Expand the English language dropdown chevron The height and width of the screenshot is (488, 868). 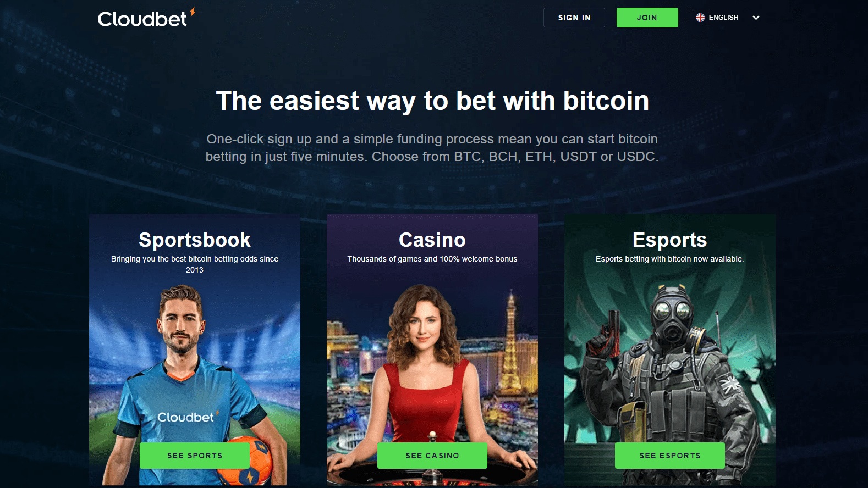click(x=756, y=18)
